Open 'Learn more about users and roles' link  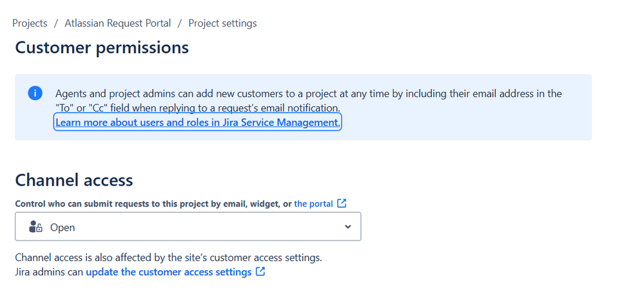tap(197, 122)
